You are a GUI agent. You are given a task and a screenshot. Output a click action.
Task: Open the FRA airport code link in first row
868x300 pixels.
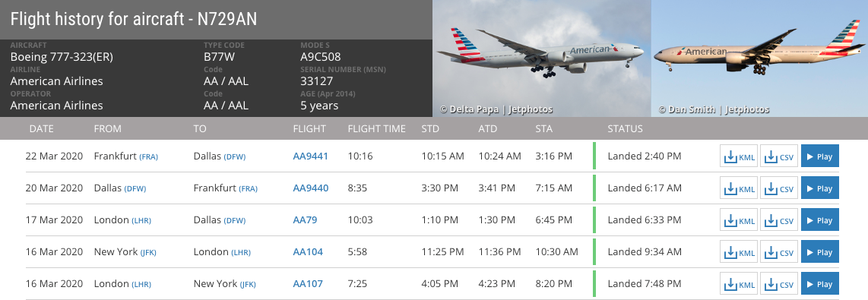(148, 156)
